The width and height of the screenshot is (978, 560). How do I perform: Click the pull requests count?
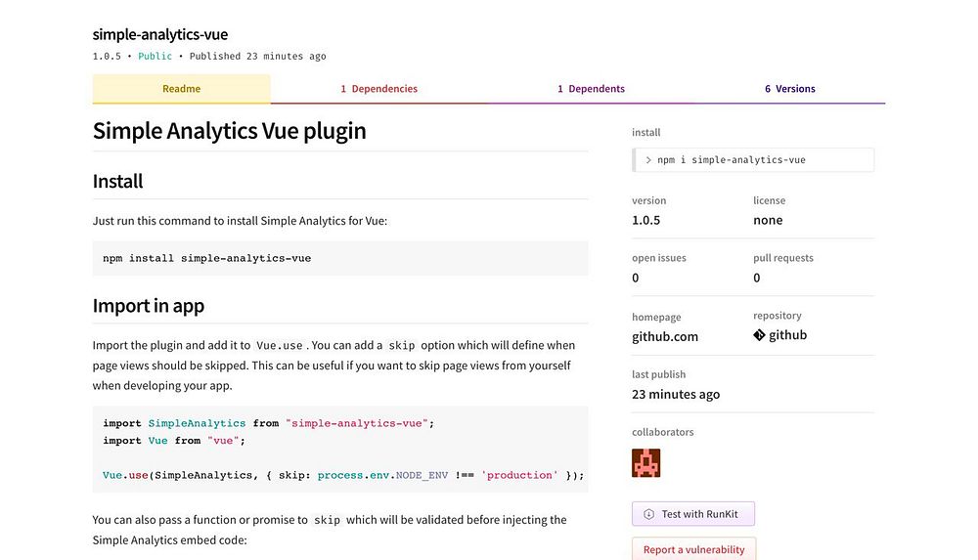[x=757, y=279]
